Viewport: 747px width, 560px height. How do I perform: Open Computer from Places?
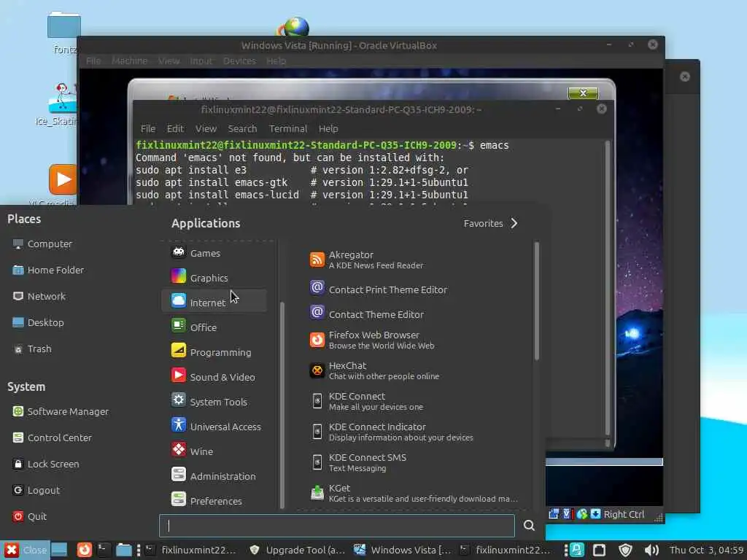point(43,244)
